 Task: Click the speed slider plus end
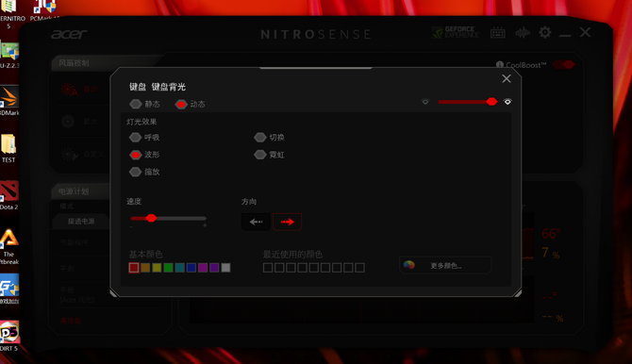pos(205,225)
